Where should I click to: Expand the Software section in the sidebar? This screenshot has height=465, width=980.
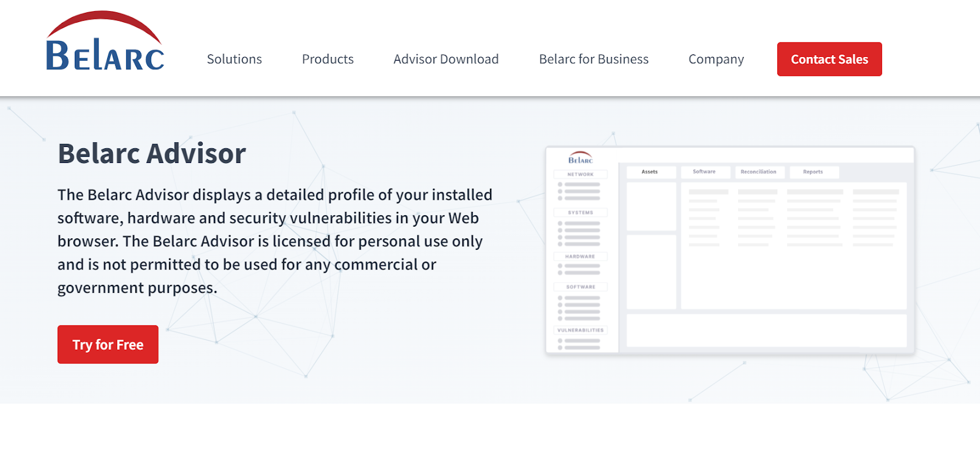pyautogui.click(x=580, y=286)
